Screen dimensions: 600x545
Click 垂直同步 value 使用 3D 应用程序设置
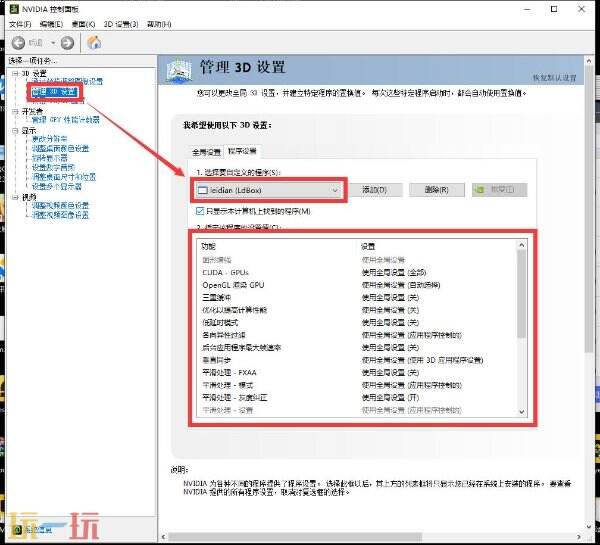click(x=422, y=360)
